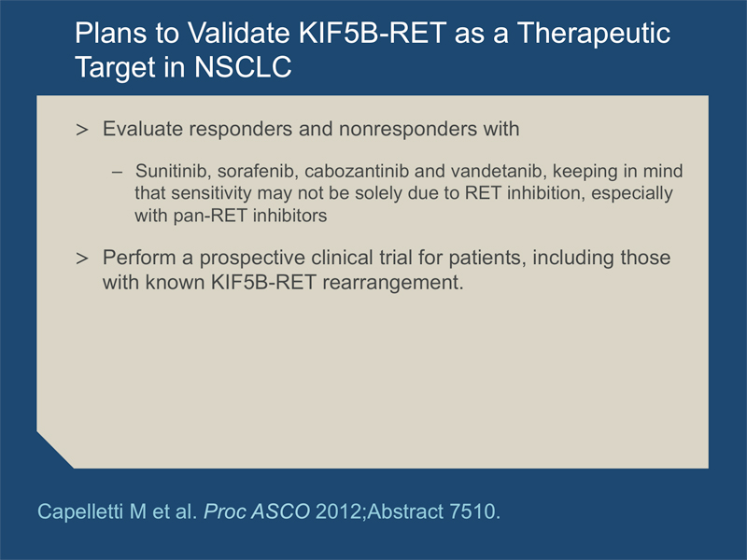This screenshot has width=747, height=560.
Task: Select the cut corner of the beige panel
Action: [55, 450]
